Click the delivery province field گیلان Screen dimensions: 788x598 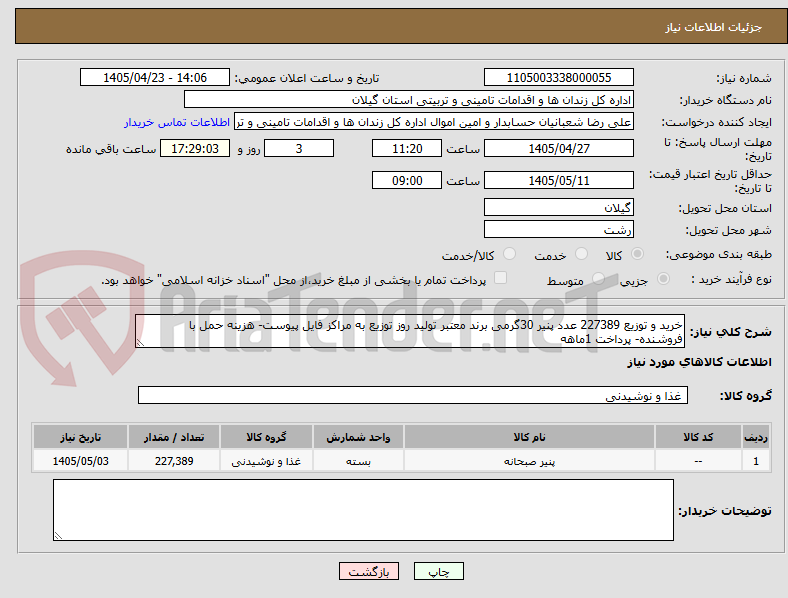coord(558,207)
